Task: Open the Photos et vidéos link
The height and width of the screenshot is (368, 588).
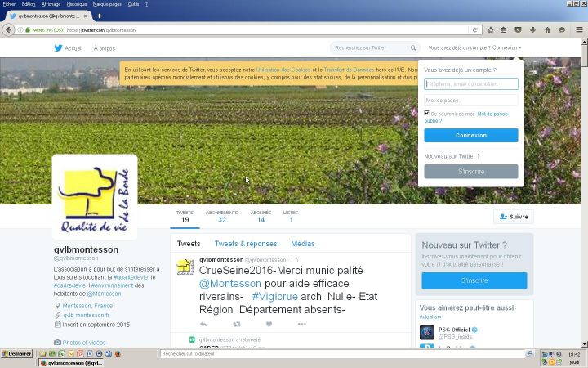Action: pos(84,343)
